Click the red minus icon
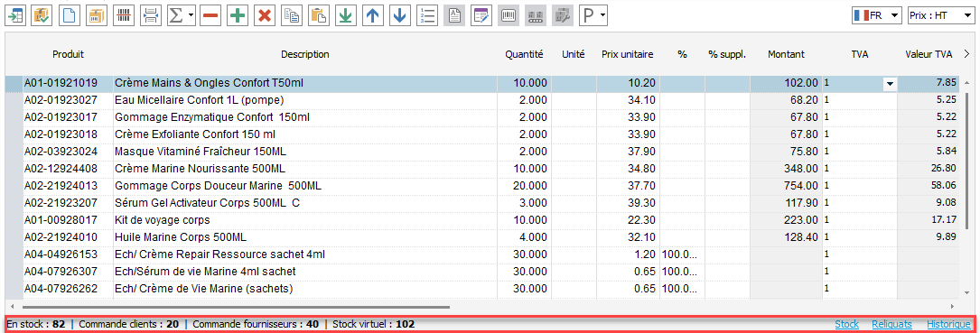 point(210,15)
